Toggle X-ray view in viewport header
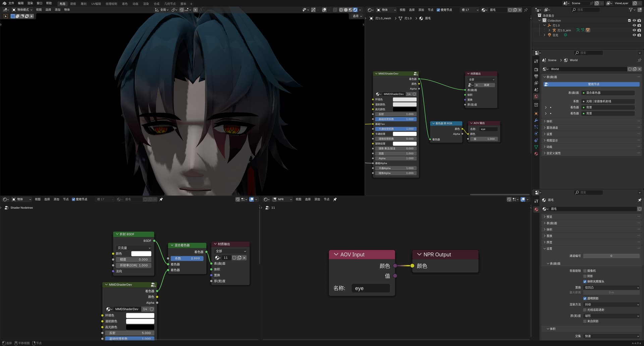 tap(335, 10)
